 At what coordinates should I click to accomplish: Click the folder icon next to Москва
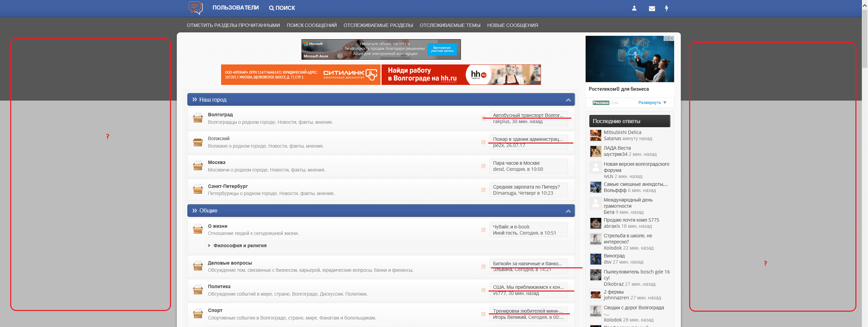[198, 166]
